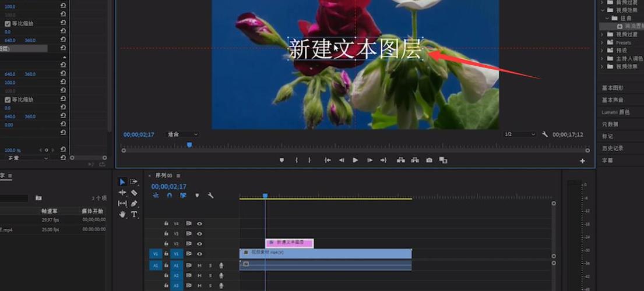The image size is (644, 291).
Task: Toggle timeline snapping magnet icon
Action: 170,196
